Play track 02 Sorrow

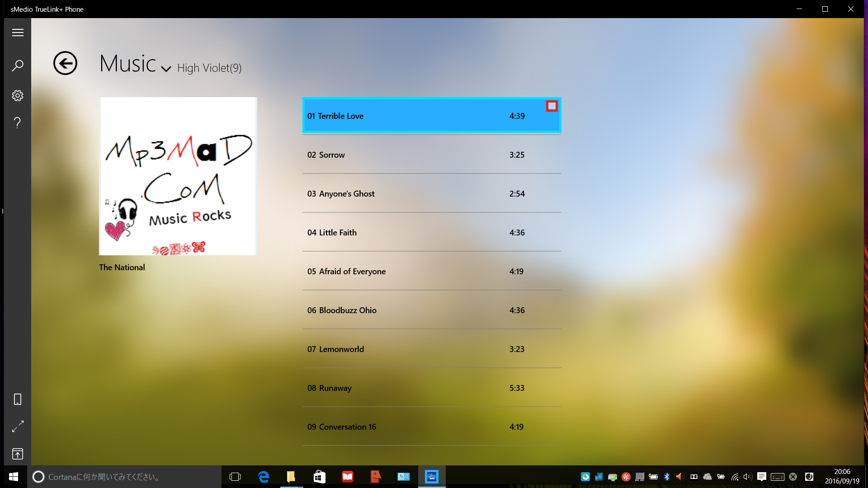point(432,155)
